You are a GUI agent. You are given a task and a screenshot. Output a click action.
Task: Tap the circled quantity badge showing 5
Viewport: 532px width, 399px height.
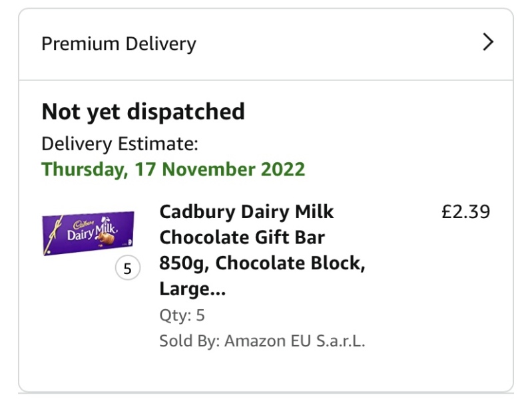127,269
